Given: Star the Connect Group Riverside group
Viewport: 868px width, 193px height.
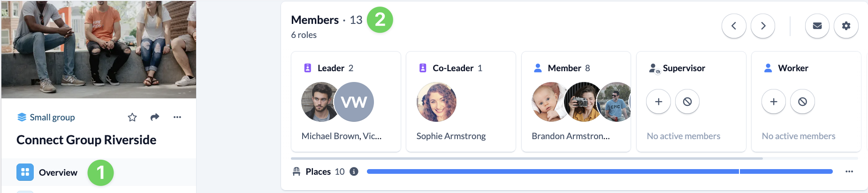Looking at the screenshot, I should point(132,117).
